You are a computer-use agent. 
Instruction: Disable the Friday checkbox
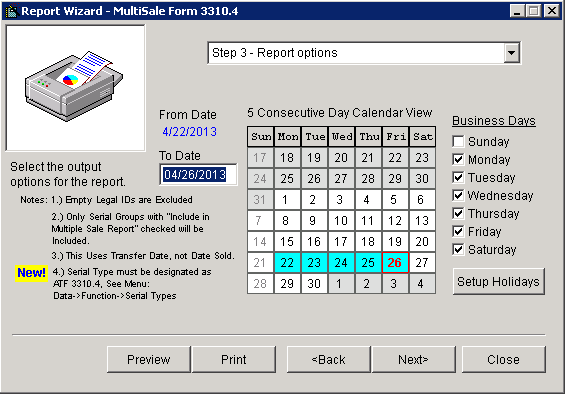(x=458, y=231)
